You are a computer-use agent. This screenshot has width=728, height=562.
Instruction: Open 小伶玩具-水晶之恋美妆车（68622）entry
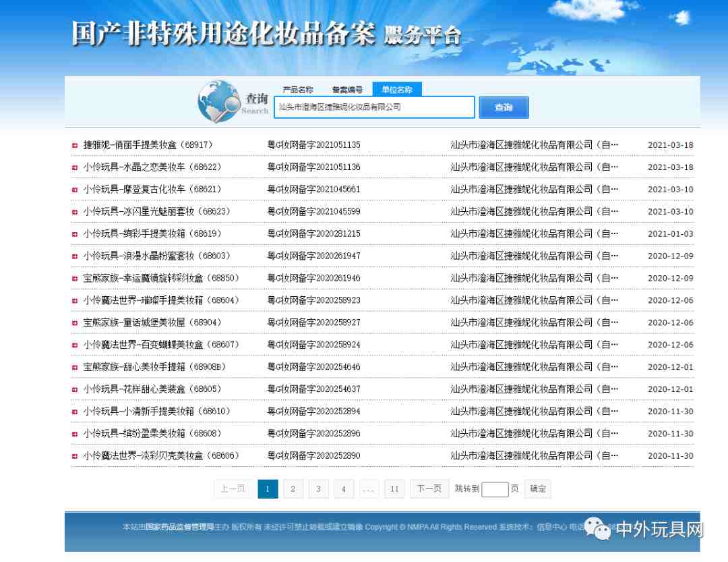click(x=153, y=167)
